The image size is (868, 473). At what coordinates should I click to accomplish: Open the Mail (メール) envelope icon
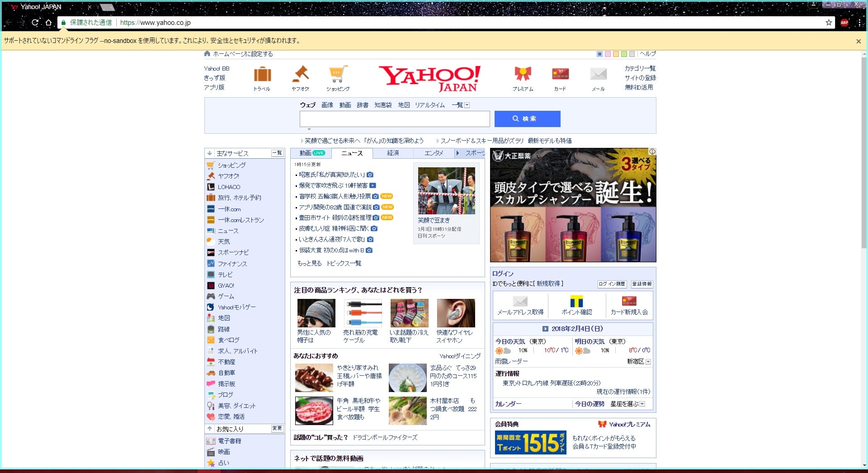tap(598, 74)
